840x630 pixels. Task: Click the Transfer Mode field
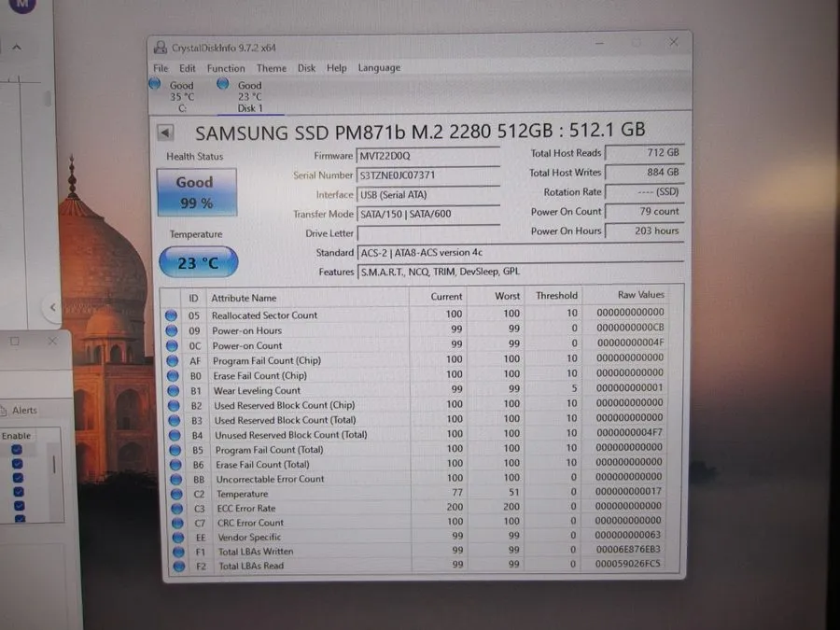[428, 214]
